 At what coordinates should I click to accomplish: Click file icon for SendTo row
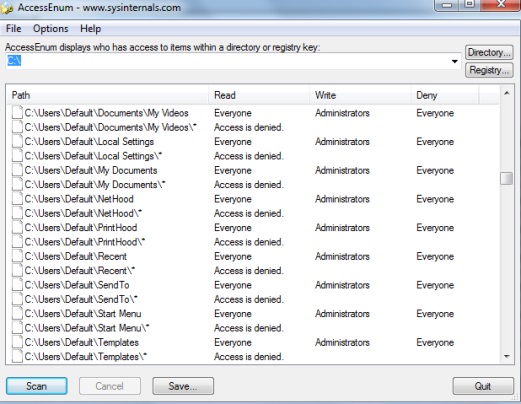point(17,285)
